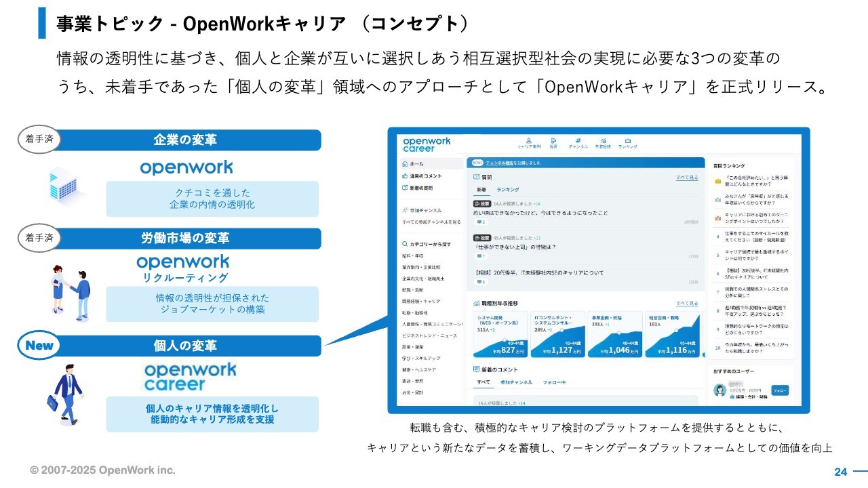Viewport: 868px width, 488px height.
Task: Click the silver crown rank-two icon in ranking
Action: pos(717,199)
